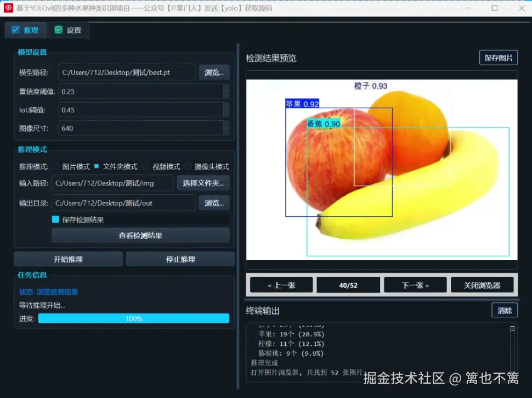The width and height of the screenshot is (532, 398).
Task: Click the terminal output scrollbar
Action: 512,351
